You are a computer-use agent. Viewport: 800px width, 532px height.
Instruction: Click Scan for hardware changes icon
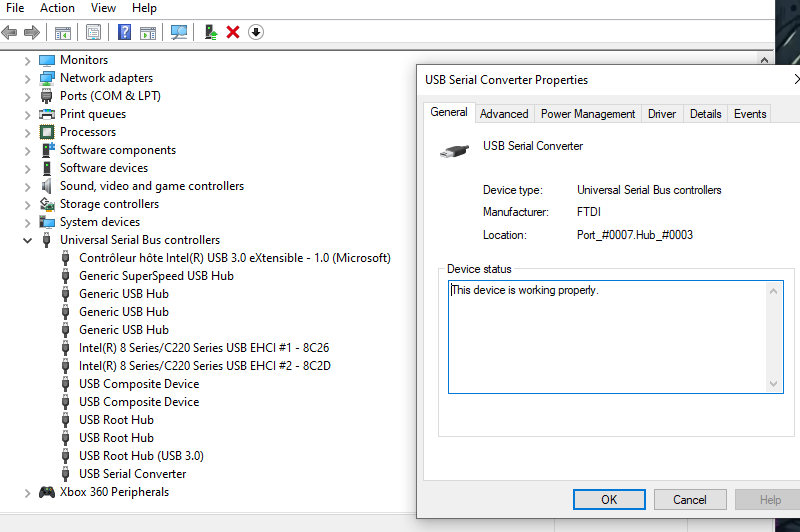coord(179,32)
